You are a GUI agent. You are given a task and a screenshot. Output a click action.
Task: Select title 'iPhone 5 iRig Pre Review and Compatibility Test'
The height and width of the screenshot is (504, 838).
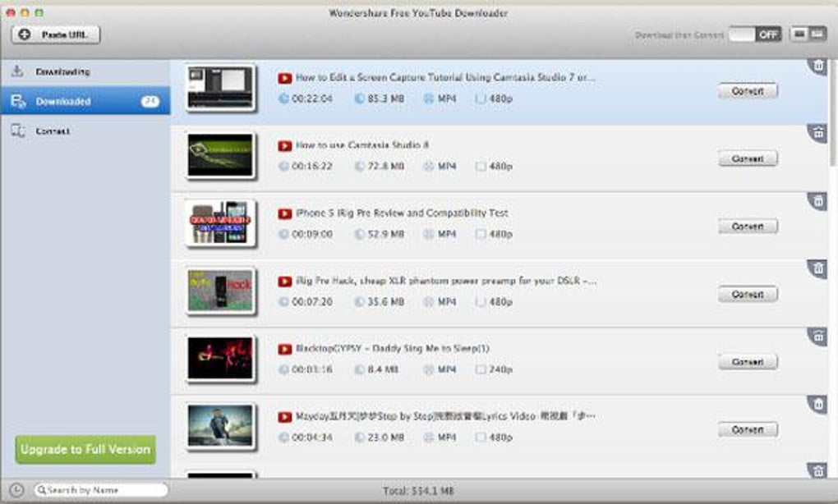402,213
